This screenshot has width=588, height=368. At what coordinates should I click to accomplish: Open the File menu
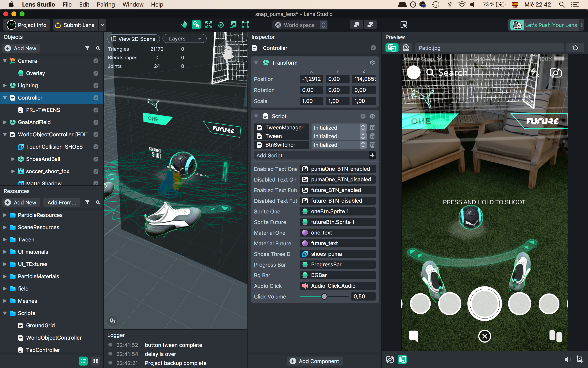67,5
